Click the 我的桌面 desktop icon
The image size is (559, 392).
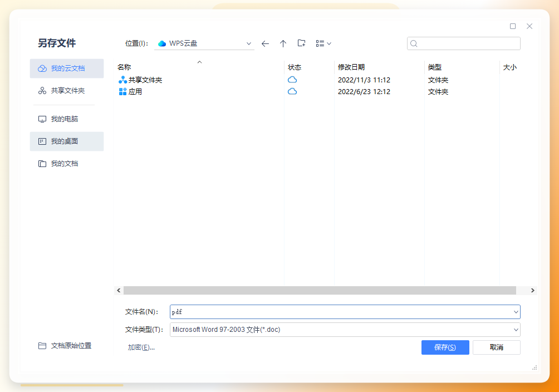(42, 141)
